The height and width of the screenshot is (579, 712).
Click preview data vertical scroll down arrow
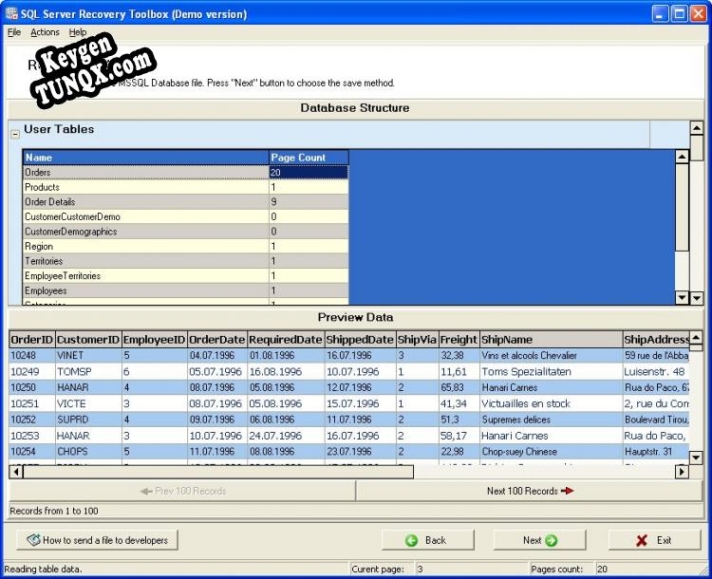pyautogui.click(x=696, y=457)
